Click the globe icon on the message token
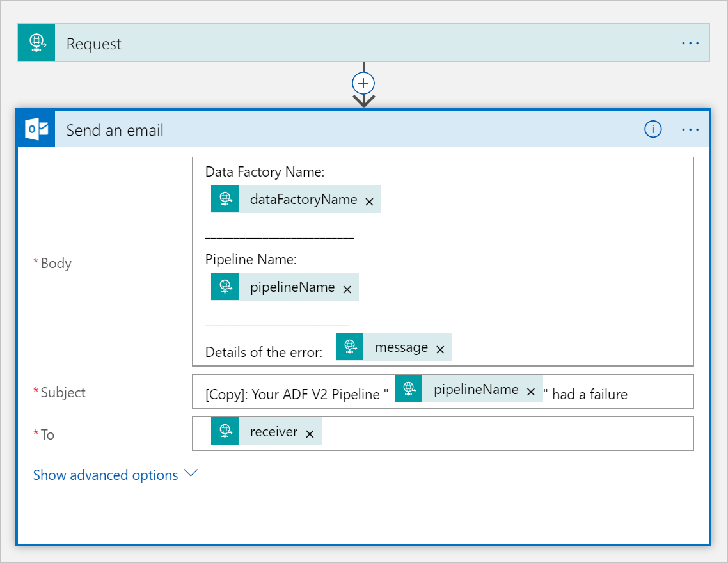 [x=349, y=346]
